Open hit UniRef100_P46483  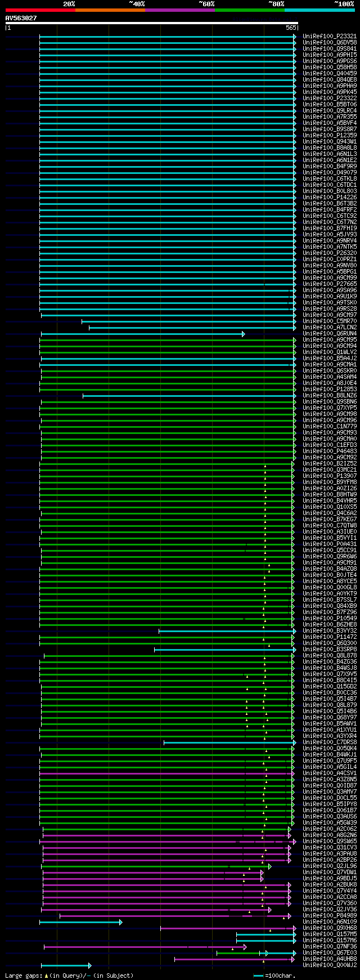click(x=330, y=451)
